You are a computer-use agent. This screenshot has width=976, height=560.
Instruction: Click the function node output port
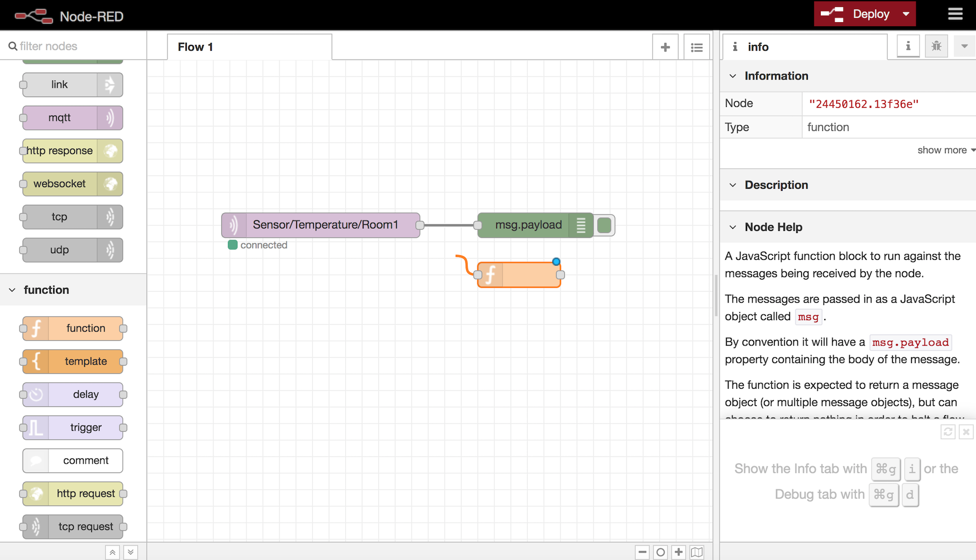pos(560,275)
